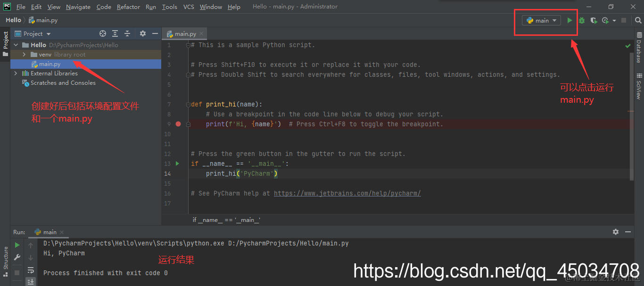
Task: Click the Down stack trace arrow in the Run panel
Action: tap(31, 257)
